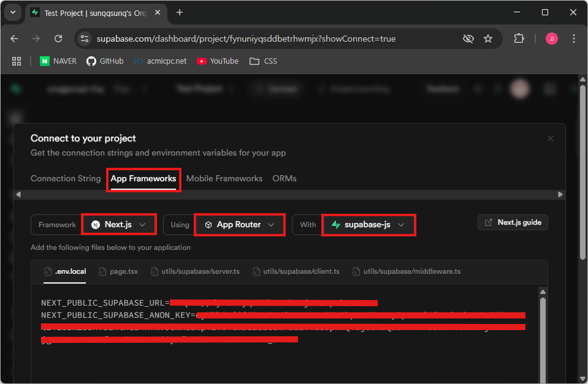Switch to the Mobile Frameworks tab
The width and height of the screenshot is (588, 384).
[x=224, y=179]
